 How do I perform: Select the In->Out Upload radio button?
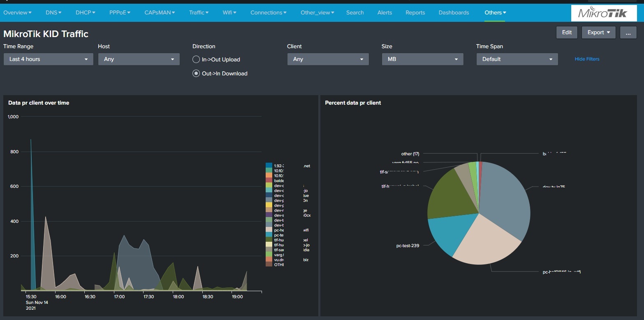coord(196,59)
